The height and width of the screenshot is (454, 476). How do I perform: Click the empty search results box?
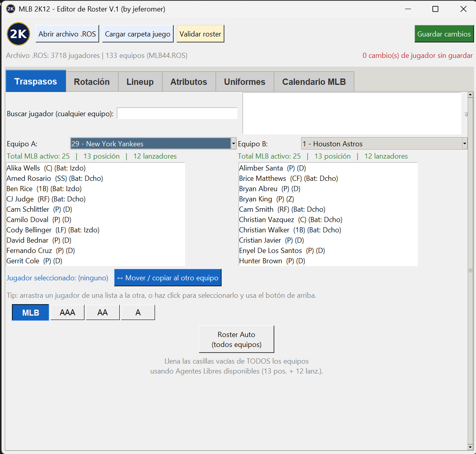[352, 113]
